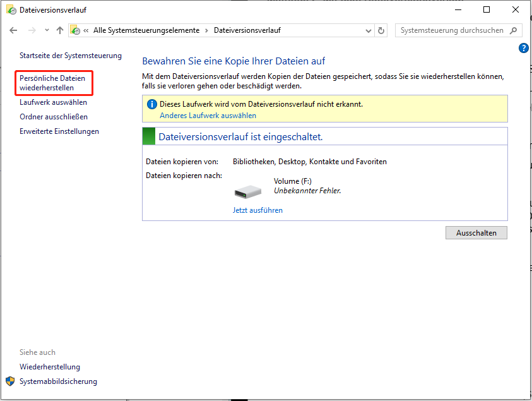Open Persönliche Dateien wiederherstellen

click(x=52, y=83)
